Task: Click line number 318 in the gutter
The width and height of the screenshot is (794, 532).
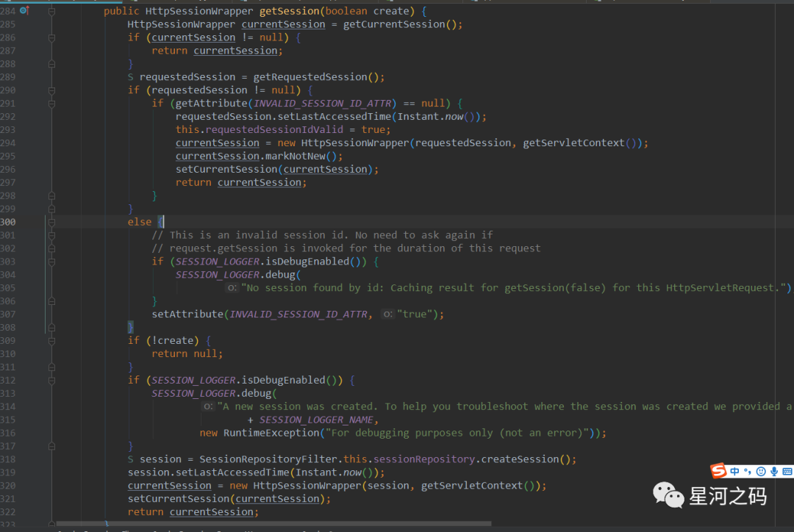Action: click(x=7, y=459)
